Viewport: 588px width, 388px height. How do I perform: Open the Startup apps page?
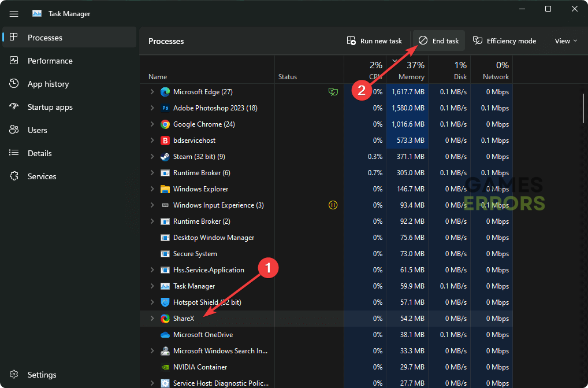(x=50, y=107)
